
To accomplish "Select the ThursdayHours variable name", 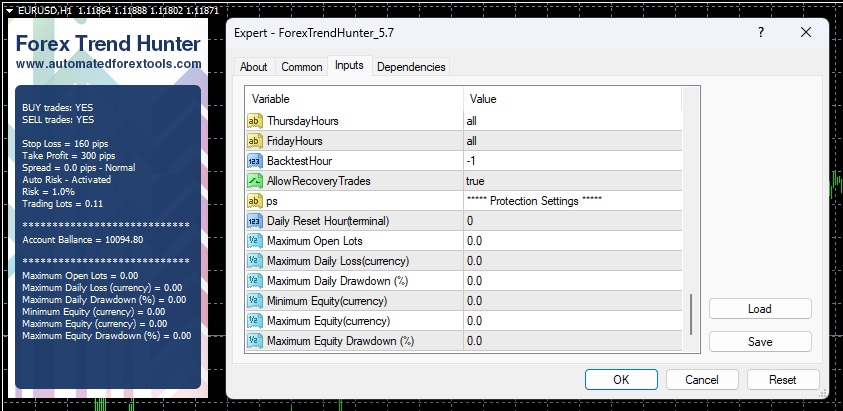I will 303,121.
